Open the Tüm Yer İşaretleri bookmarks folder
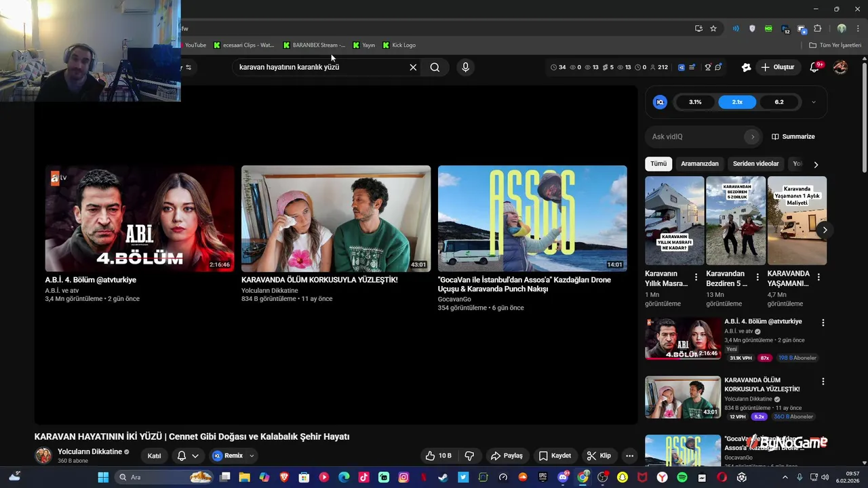This screenshot has height=488, width=868. 835,45
